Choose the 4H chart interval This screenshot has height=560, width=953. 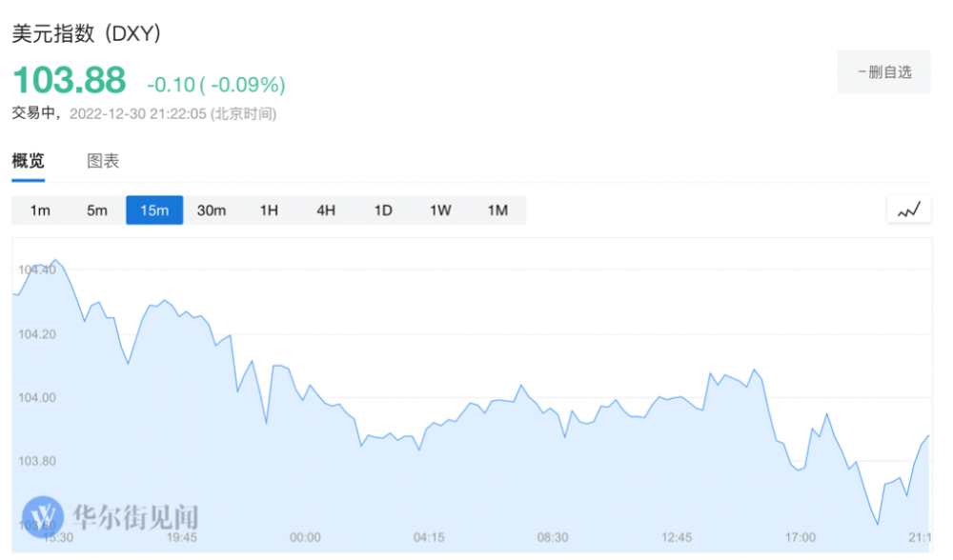click(326, 210)
